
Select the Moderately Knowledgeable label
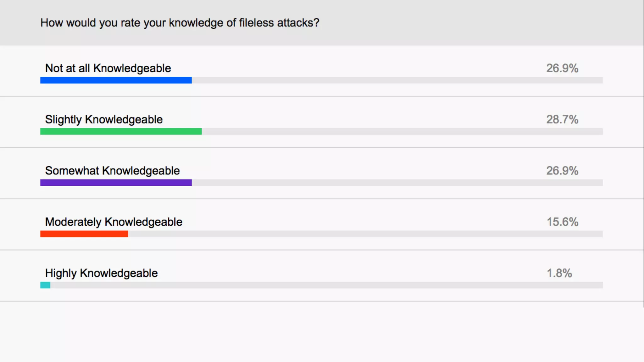click(x=114, y=222)
